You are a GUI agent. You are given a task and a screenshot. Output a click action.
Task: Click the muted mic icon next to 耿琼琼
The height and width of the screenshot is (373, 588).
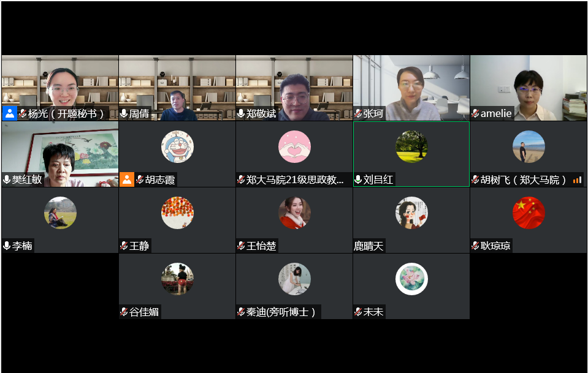(x=476, y=246)
